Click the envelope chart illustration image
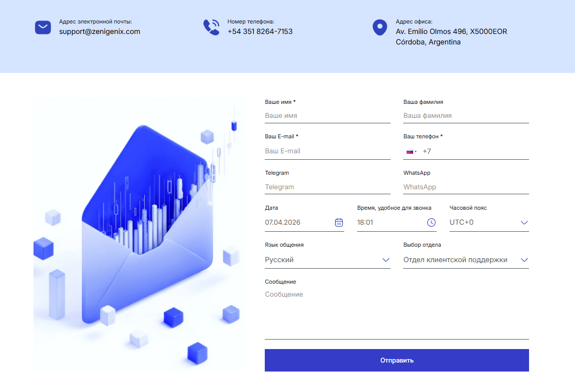This screenshot has height=392, width=575. click(x=140, y=235)
